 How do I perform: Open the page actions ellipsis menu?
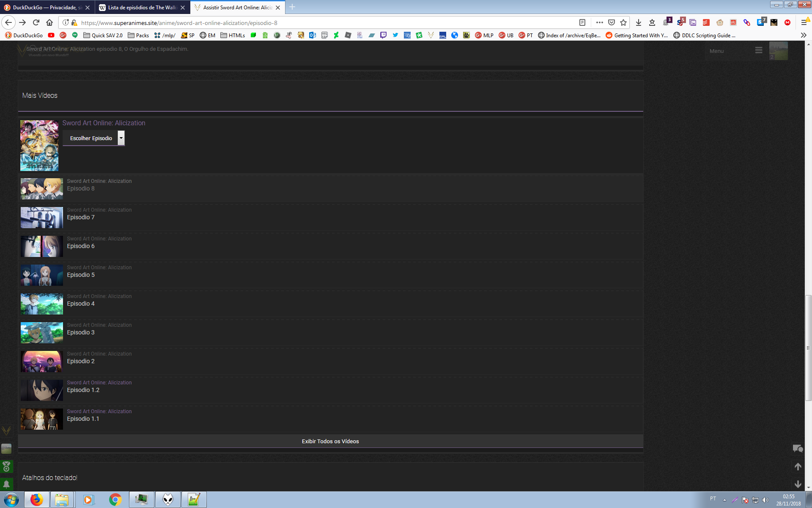pyautogui.click(x=599, y=22)
